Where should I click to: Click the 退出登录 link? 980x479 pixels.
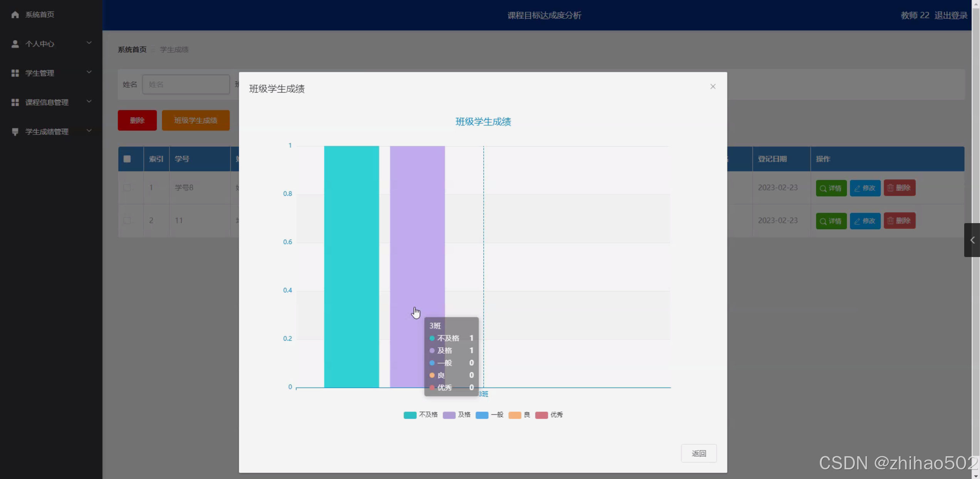(x=951, y=15)
